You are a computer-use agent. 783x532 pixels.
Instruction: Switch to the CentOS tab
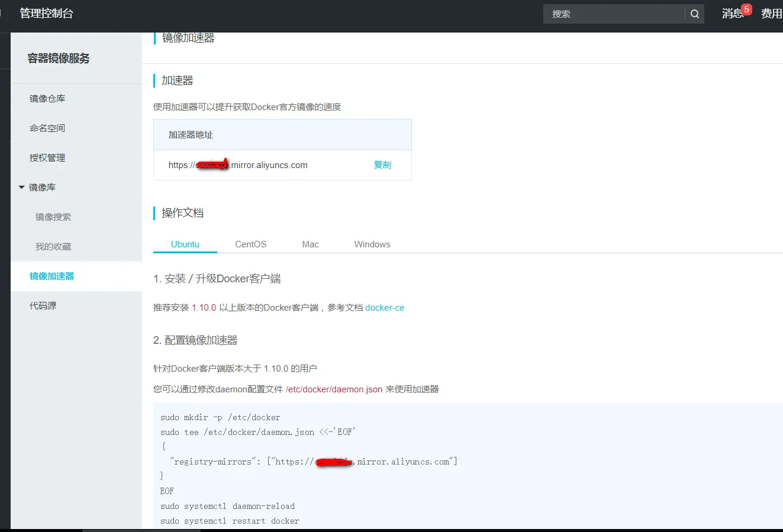pyautogui.click(x=250, y=244)
